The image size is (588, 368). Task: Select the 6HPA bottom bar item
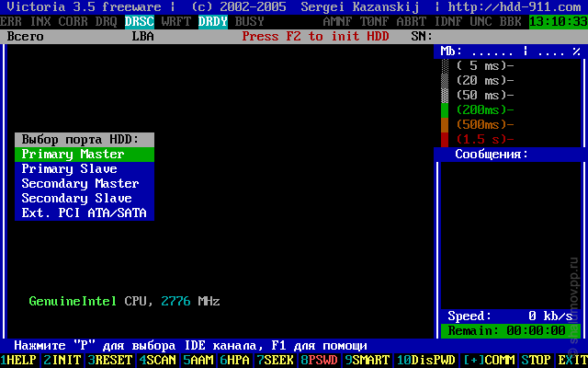[235, 360]
